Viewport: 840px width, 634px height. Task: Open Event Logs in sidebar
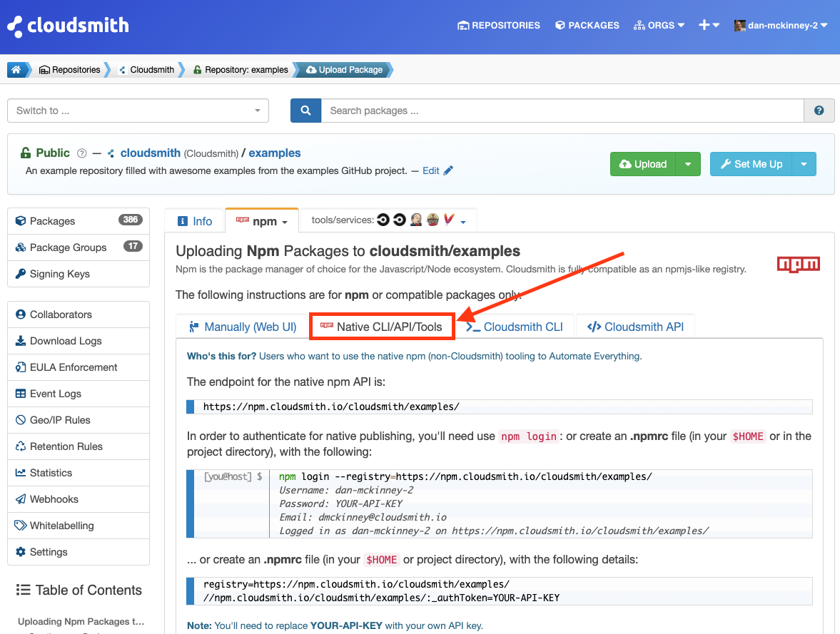[x=79, y=394]
